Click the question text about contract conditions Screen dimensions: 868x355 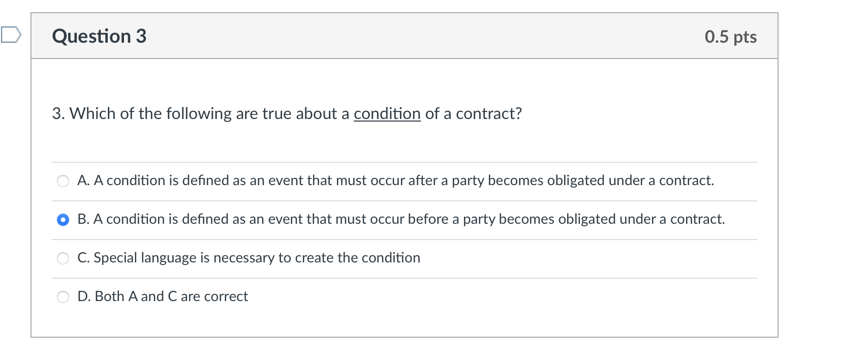[286, 114]
